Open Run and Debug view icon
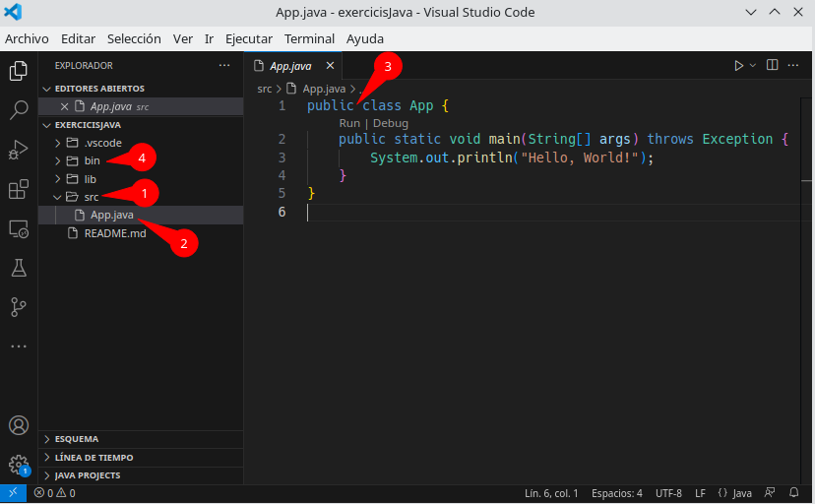 (x=19, y=150)
